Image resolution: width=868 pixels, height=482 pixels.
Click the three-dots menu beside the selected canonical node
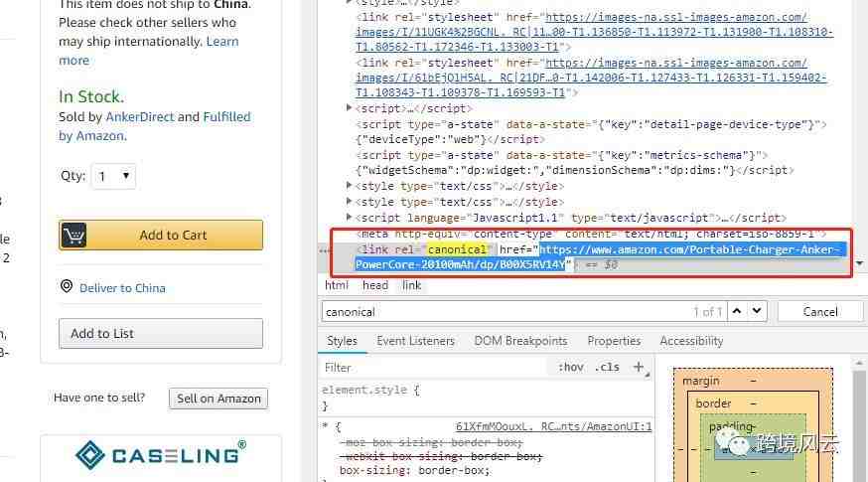(325, 251)
